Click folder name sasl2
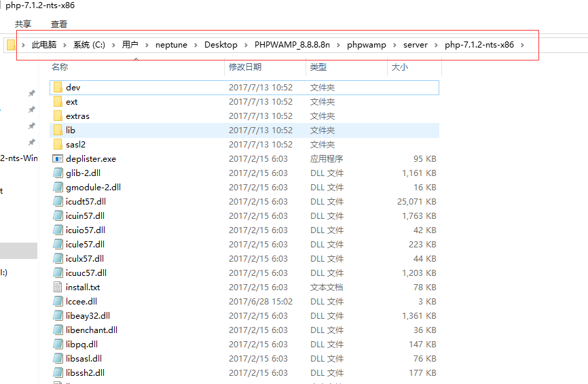 coord(76,145)
